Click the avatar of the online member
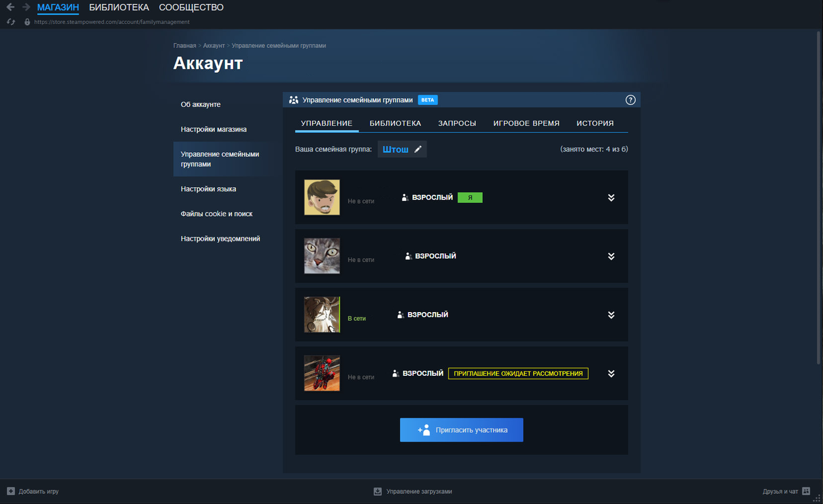Screen dimensions: 823x504 (322, 315)
